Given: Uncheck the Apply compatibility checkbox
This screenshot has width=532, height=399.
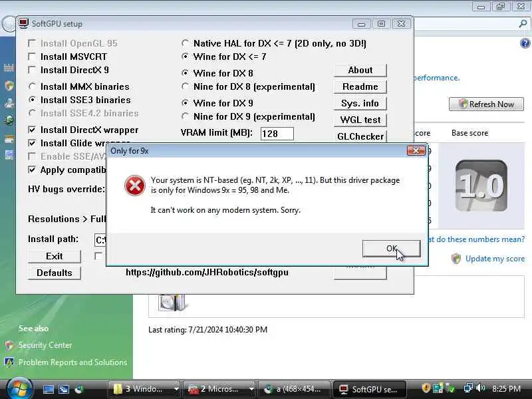Looking at the screenshot, I should tap(32, 170).
